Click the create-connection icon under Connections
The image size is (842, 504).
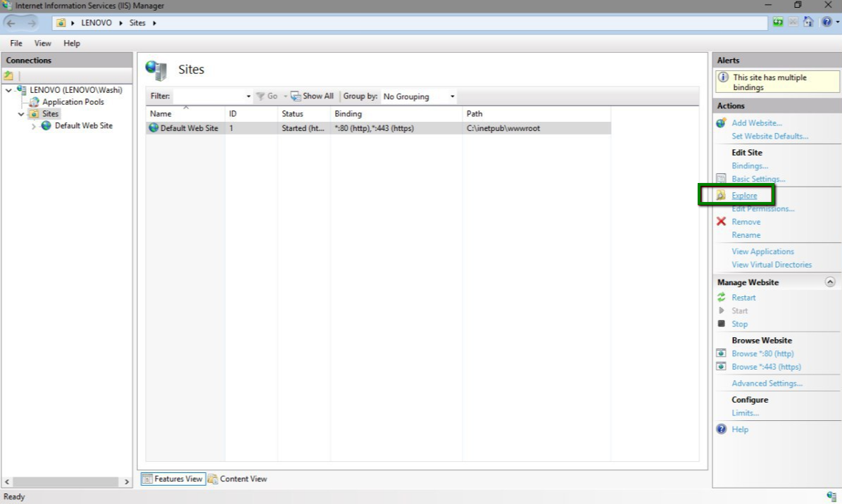pos(8,76)
